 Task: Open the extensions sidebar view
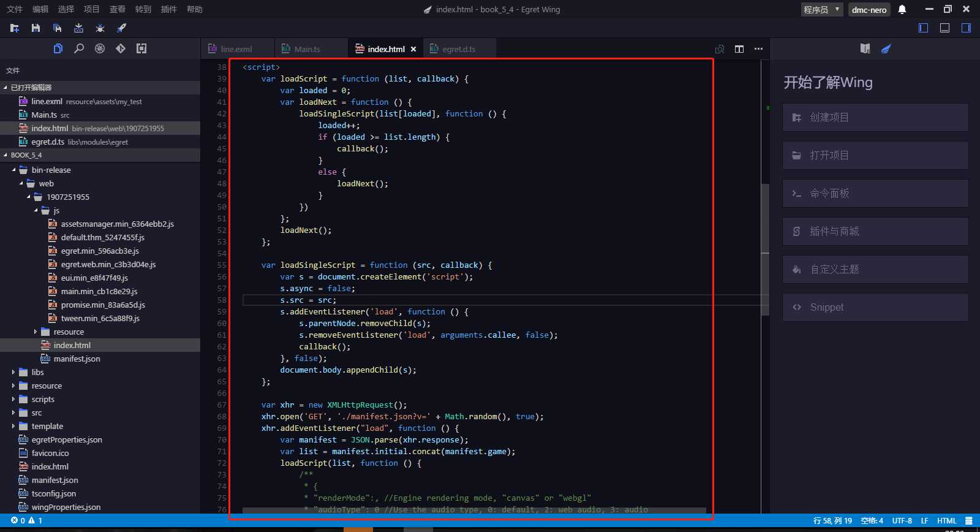click(x=141, y=48)
